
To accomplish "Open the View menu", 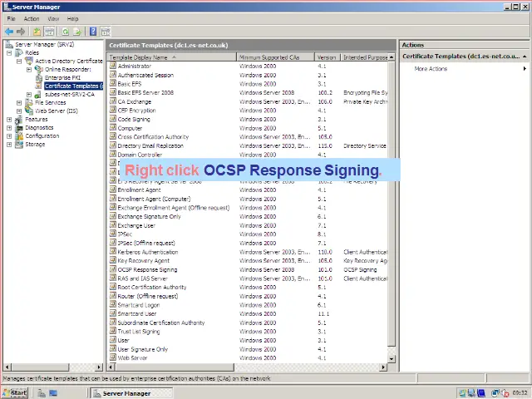I will tap(53, 18).
